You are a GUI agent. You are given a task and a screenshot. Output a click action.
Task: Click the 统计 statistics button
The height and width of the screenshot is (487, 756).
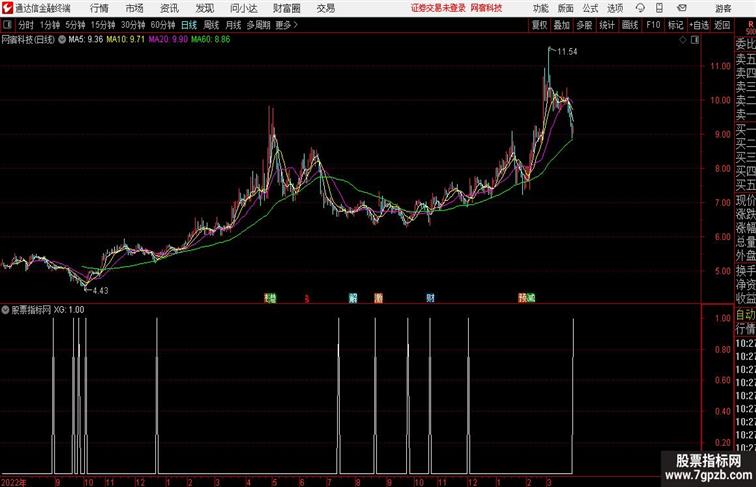607,25
